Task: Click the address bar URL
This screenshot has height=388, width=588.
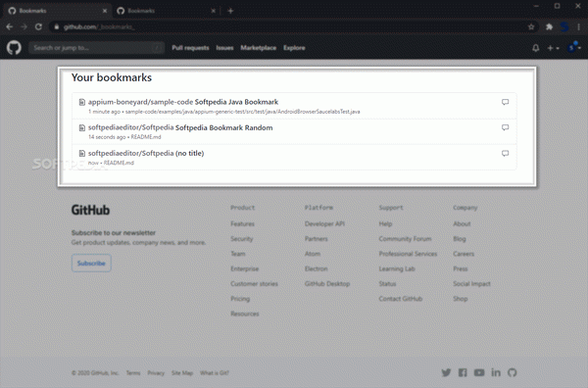Action: [x=99, y=27]
